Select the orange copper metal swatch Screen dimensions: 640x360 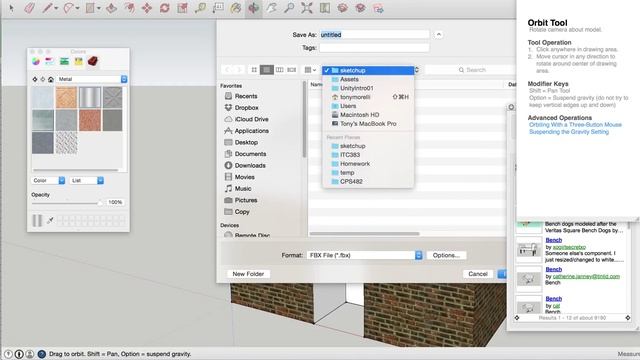66,97
